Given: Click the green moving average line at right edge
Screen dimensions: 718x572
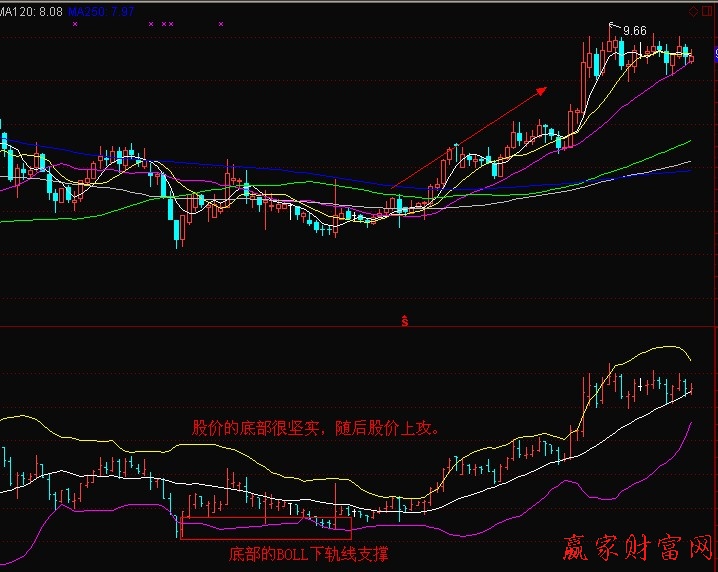Looking at the screenshot, I should click(x=688, y=142).
